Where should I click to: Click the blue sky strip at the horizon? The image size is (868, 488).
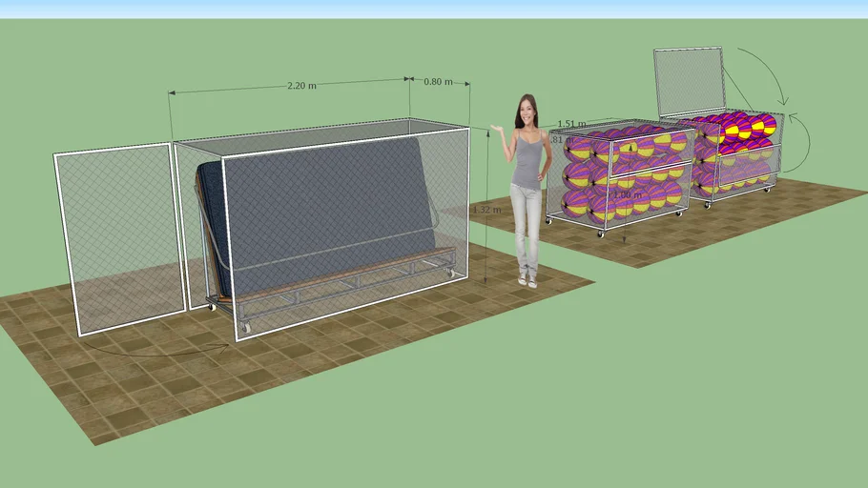[x=434, y=8]
